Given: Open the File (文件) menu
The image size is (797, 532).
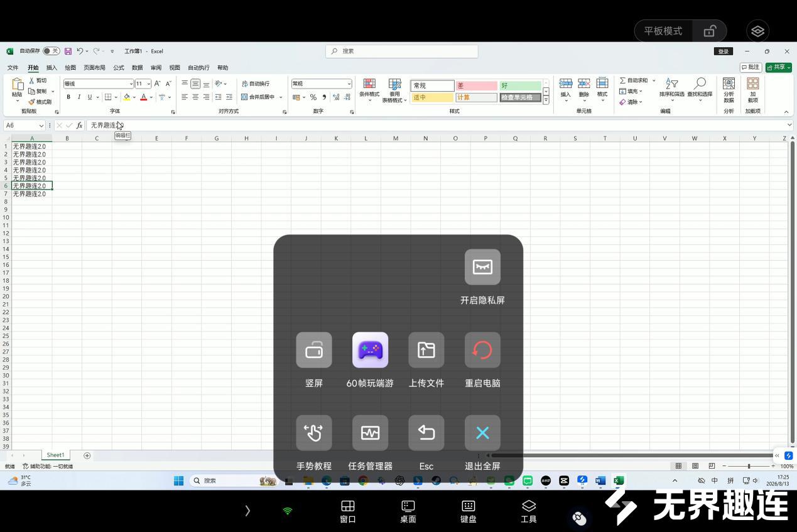Looking at the screenshot, I should tap(13, 68).
